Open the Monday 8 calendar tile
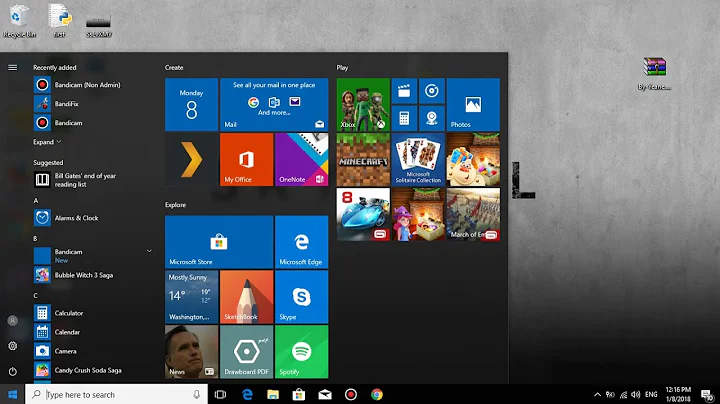This screenshot has height=404, width=720. pyautogui.click(x=191, y=104)
